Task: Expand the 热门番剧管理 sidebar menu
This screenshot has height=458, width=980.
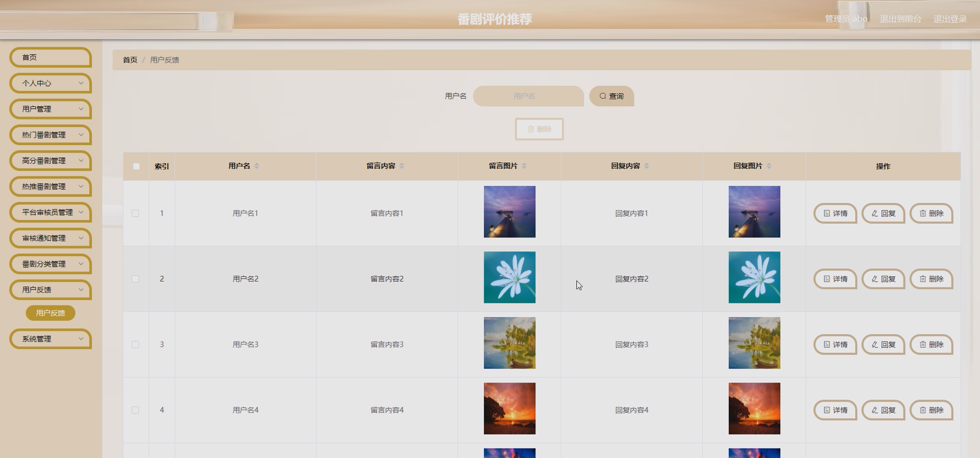Action: coord(50,135)
